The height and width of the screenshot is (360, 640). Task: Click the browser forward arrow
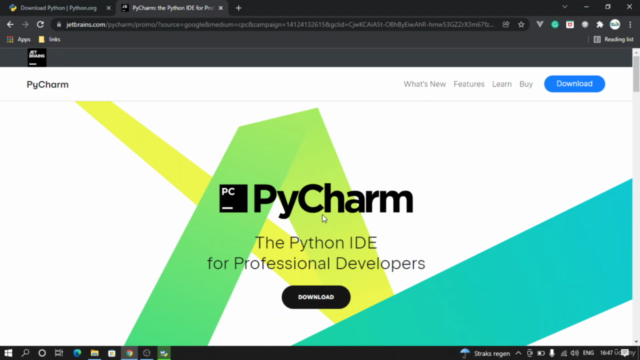(25, 24)
